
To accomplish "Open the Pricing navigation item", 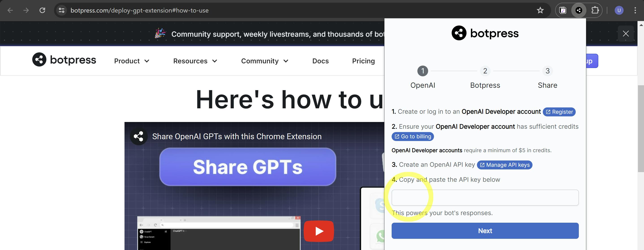I will tap(363, 61).
